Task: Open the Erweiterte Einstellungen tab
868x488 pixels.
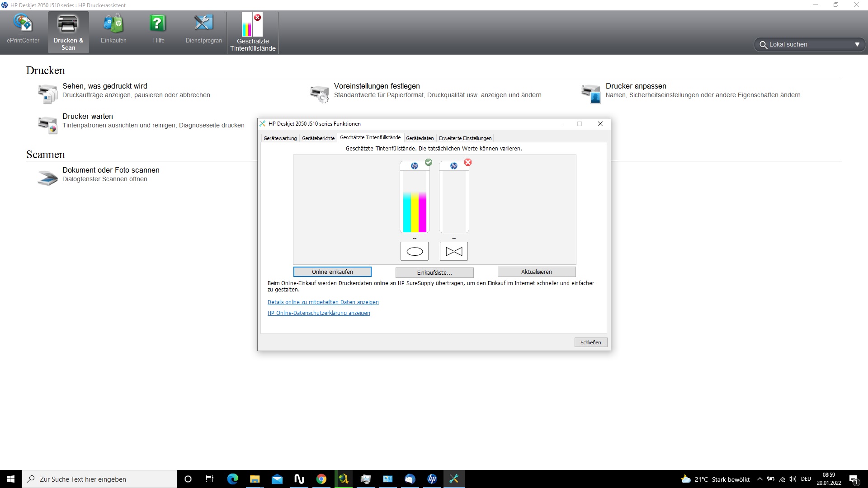Action: [465, 138]
